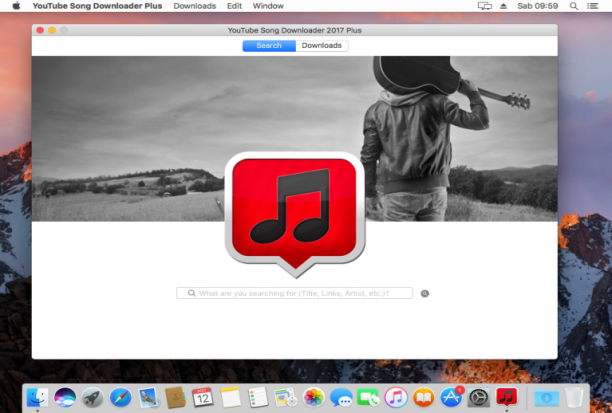Open Maps from the dock

[x=286, y=397]
